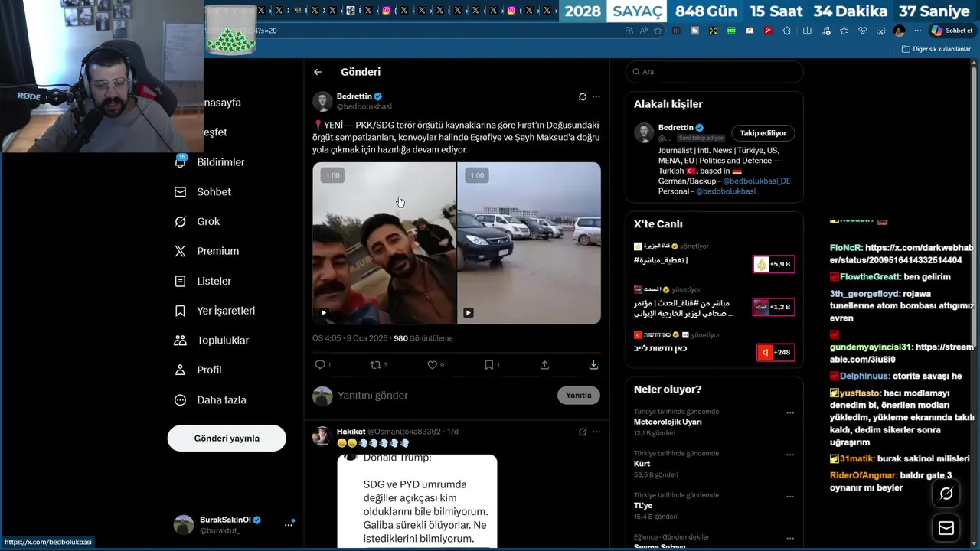Click the Takip ediyor button for Bedrettin
Screen dimensions: 980x551
pos(763,133)
